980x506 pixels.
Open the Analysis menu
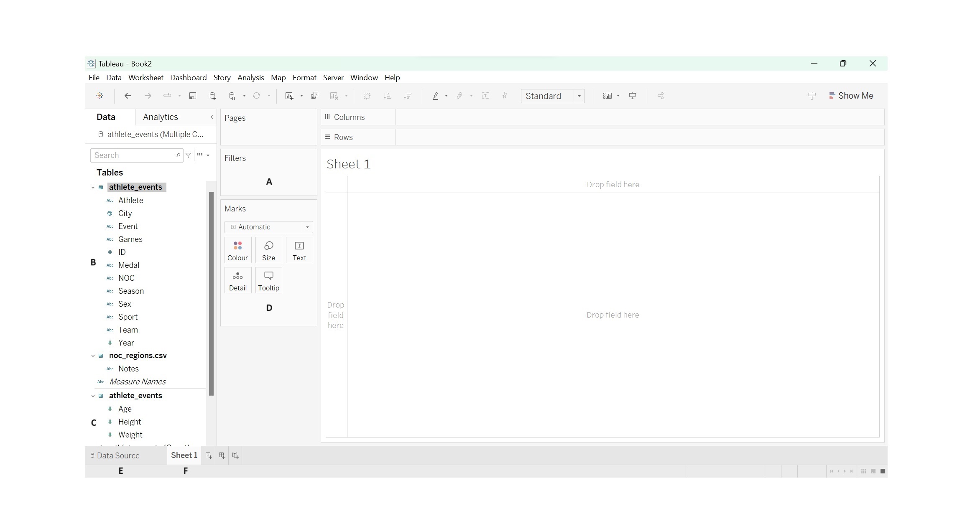coord(250,78)
